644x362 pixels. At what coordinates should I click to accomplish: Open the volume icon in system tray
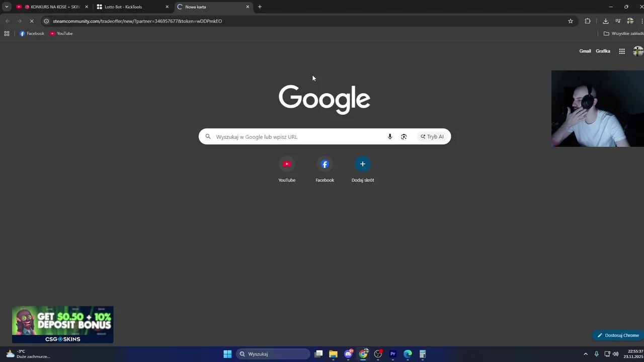(615, 354)
